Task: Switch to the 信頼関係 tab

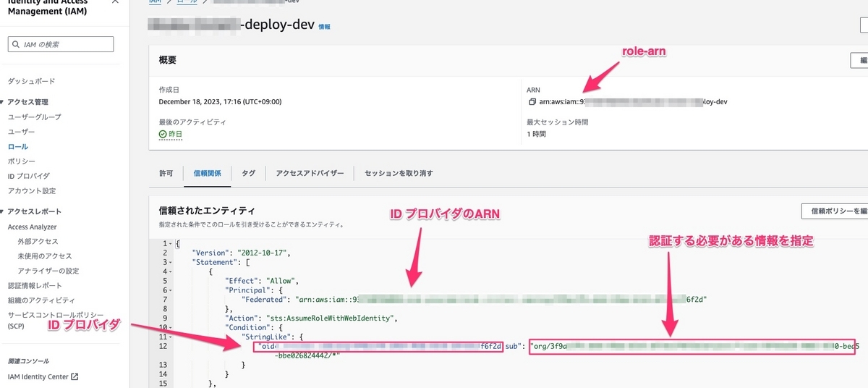Action: (x=207, y=173)
